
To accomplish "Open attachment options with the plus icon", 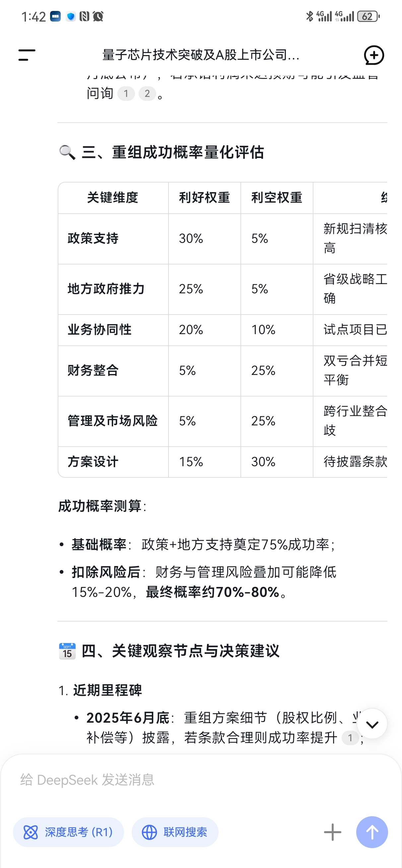I will pos(333,832).
